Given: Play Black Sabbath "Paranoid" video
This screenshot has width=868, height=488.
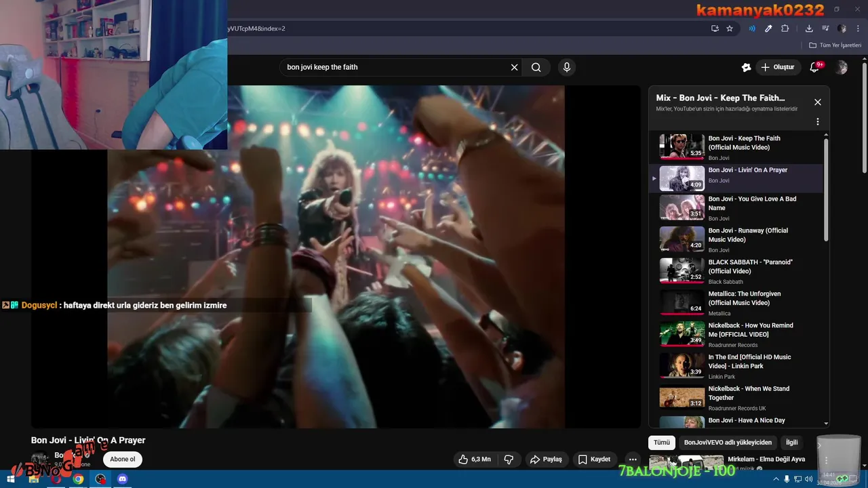Looking at the screenshot, I should click(x=736, y=271).
